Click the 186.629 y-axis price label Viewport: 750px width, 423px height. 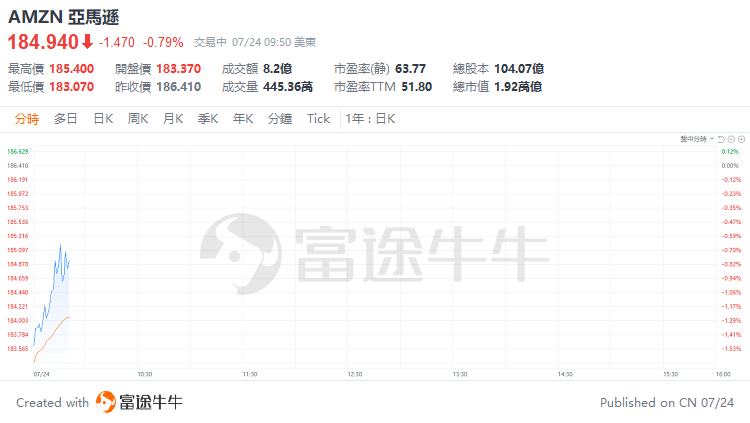(18, 151)
